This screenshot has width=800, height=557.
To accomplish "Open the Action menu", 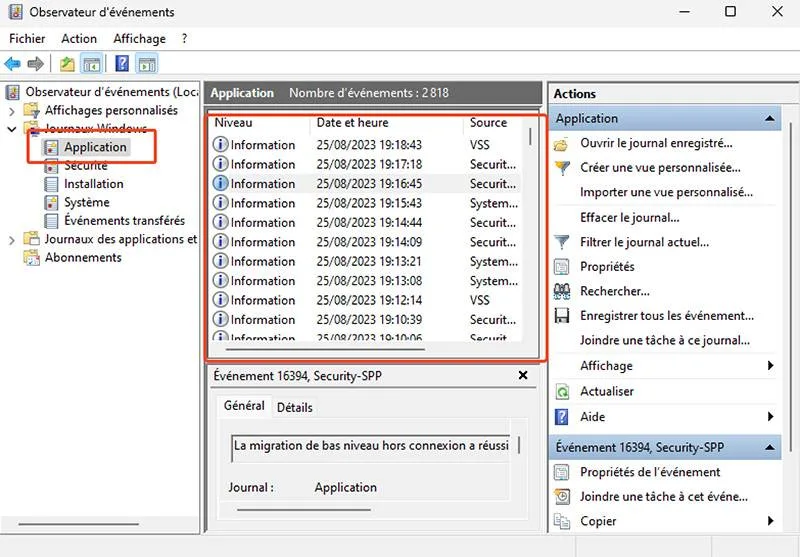I will pos(79,39).
